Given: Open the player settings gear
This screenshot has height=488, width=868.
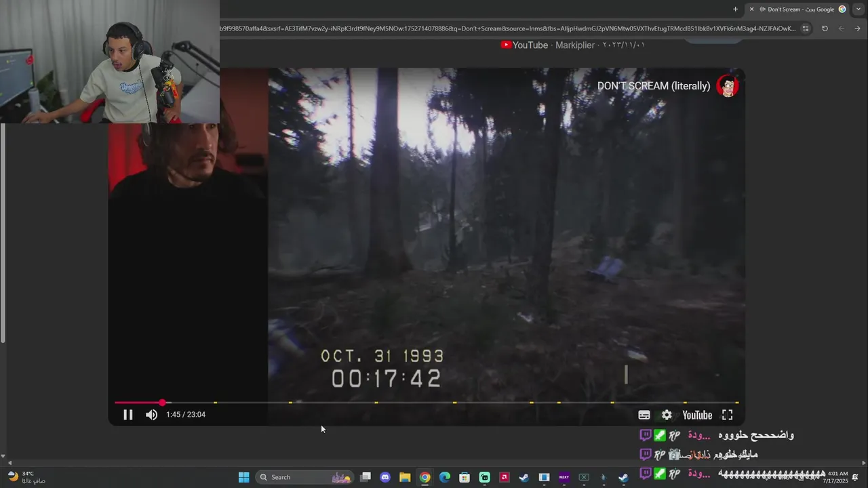Looking at the screenshot, I should 667,415.
